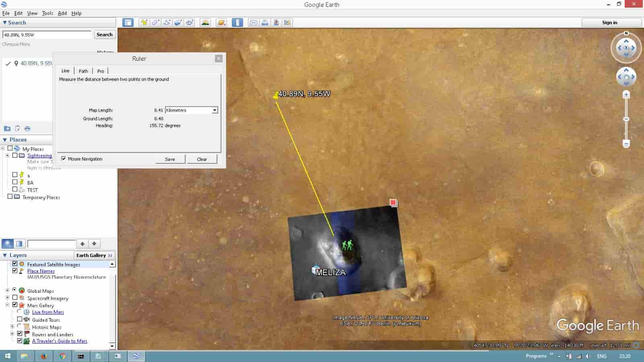Open the Add menu
The height and width of the screenshot is (362, 644).
pos(62,13)
